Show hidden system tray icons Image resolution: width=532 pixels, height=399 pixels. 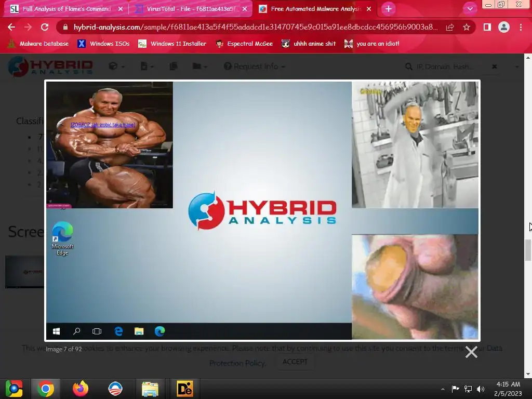tap(443, 389)
